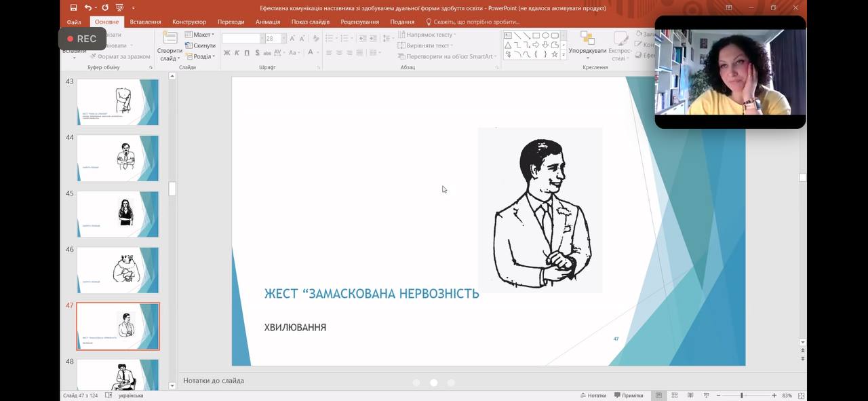Open the Упорядкувати arrange dropdown

tap(587, 51)
